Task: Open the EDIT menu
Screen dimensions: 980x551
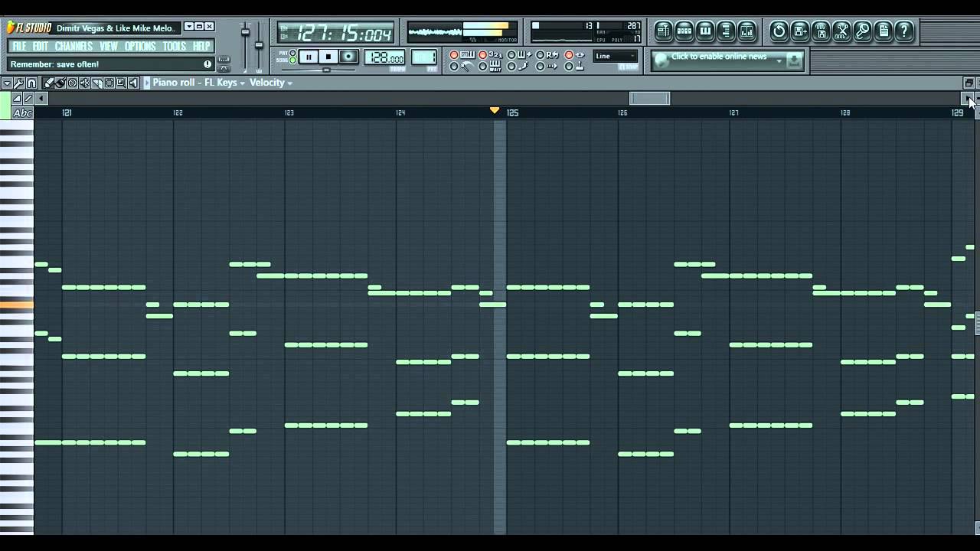Action: tap(40, 47)
